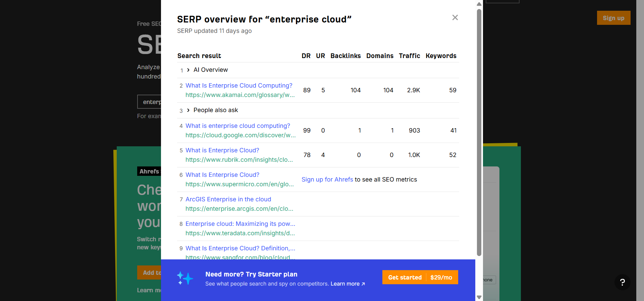Click the UR column header

click(x=320, y=56)
